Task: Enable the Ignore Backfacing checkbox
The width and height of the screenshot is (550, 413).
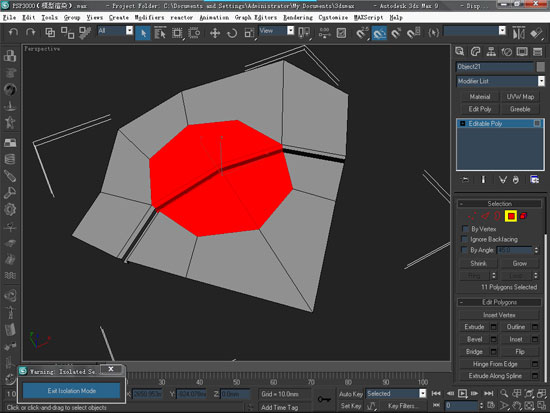Action: [x=465, y=239]
